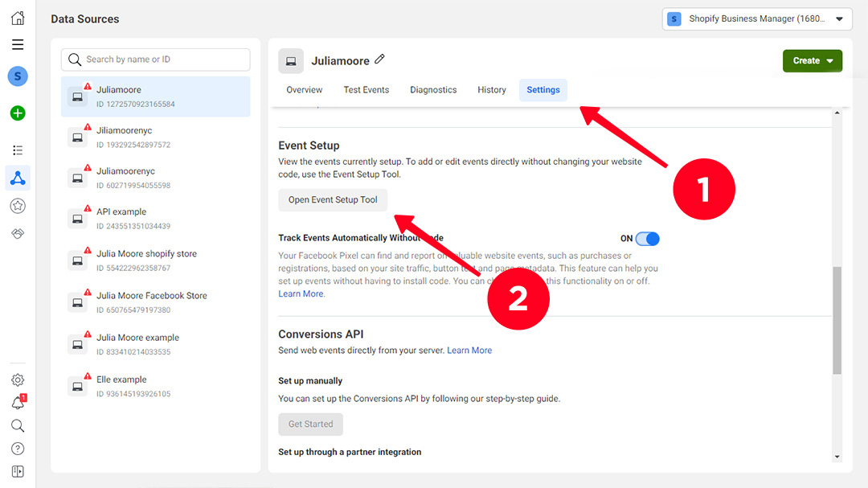The image size is (868, 488).
Task: Click the Search by name or ID field
Action: [156, 59]
